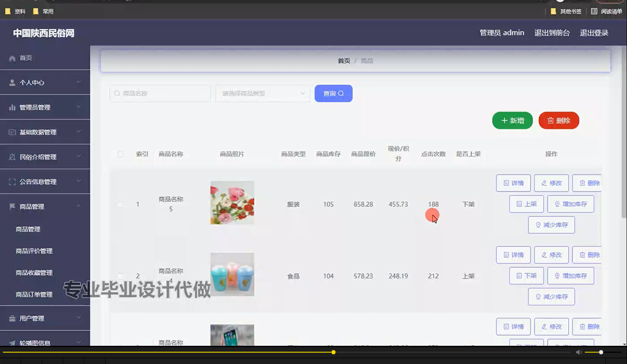Check the checkbox for row 1 商品名称5
Image resolution: width=627 pixels, height=364 pixels.
(120, 204)
